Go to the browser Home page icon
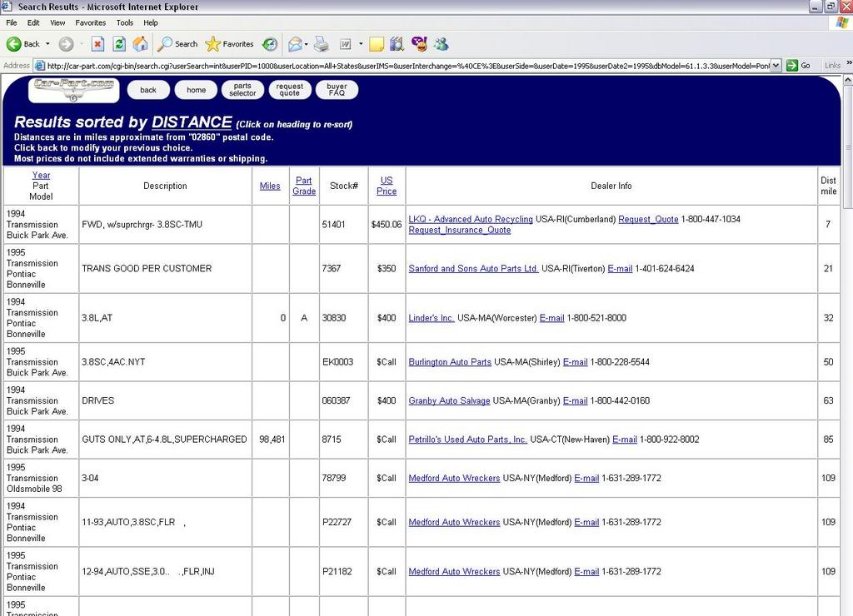The width and height of the screenshot is (853, 616). click(x=140, y=44)
